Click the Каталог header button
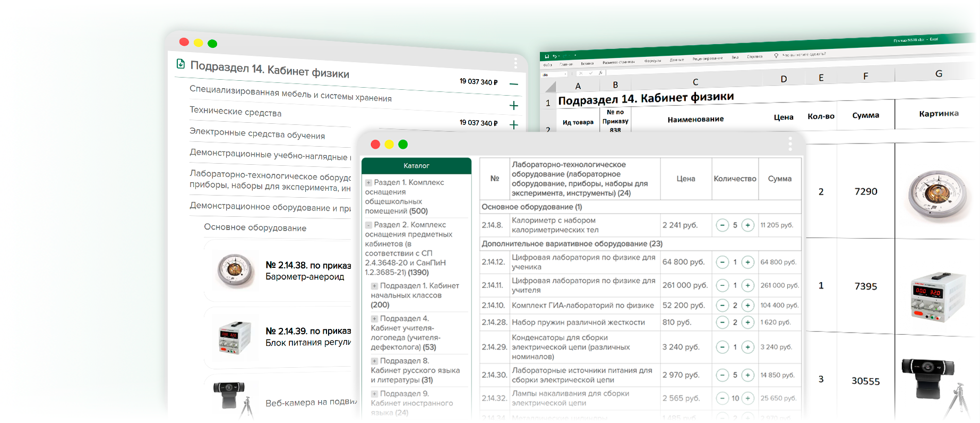The width and height of the screenshot is (980, 423). [x=416, y=166]
